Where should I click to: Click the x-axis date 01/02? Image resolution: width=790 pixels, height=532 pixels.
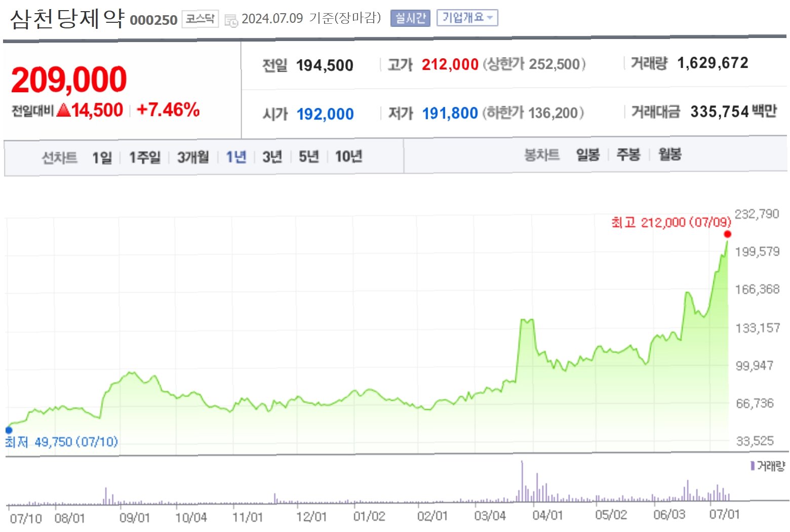[x=369, y=516]
